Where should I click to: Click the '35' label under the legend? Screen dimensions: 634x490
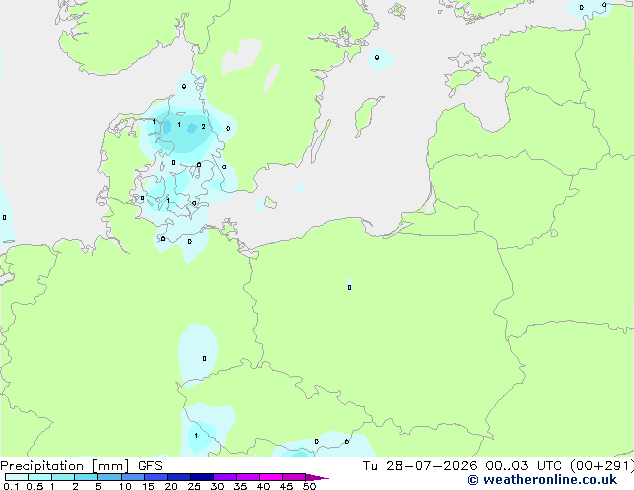click(x=241, y=486)
